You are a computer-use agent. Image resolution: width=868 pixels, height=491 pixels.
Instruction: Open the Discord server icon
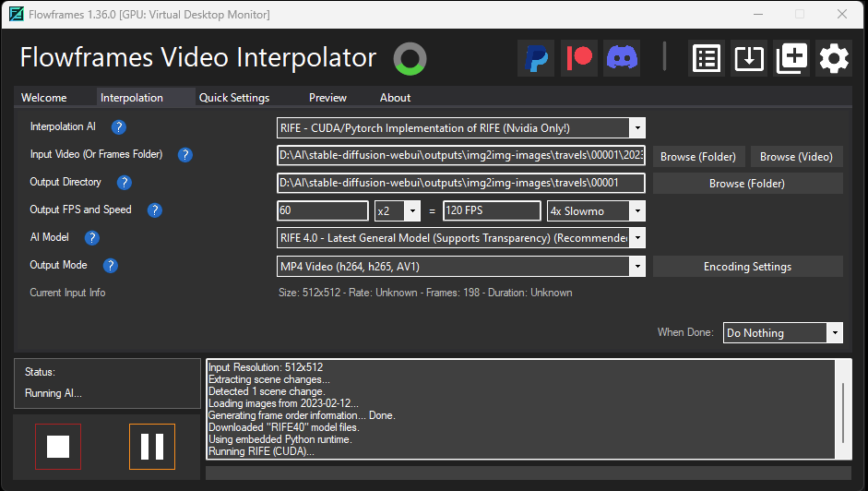pos(623,58)
